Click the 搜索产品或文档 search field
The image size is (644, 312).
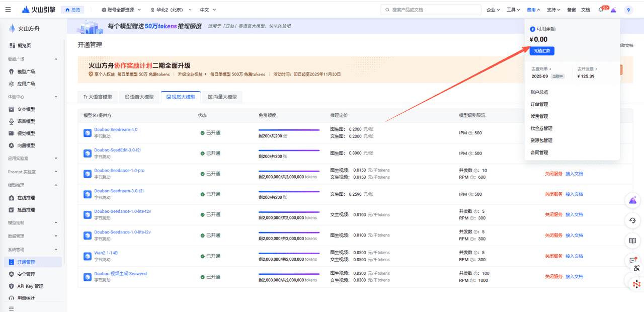[431, 9]
